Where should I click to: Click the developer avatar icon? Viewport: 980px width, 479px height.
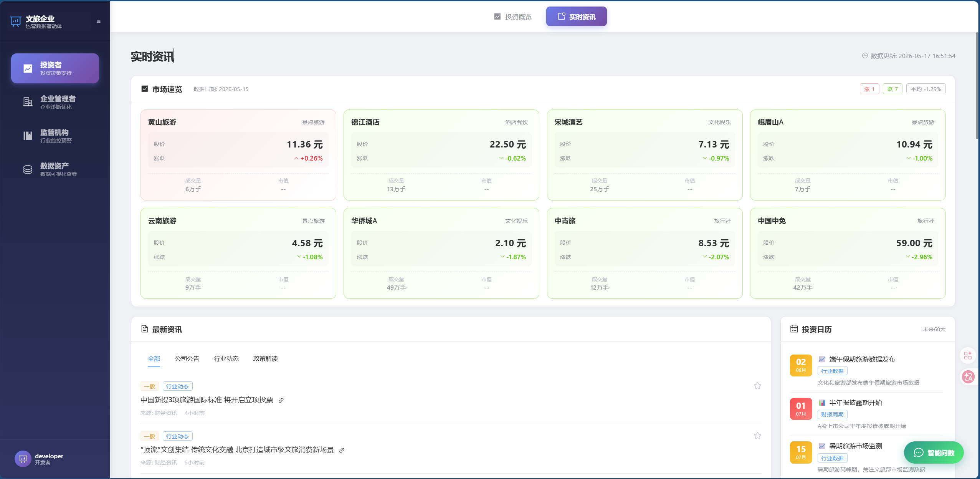pos(23,459)
